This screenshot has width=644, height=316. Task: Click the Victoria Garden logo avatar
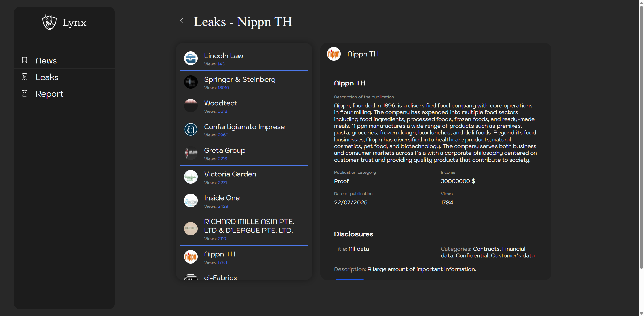[x=191, y=177]
